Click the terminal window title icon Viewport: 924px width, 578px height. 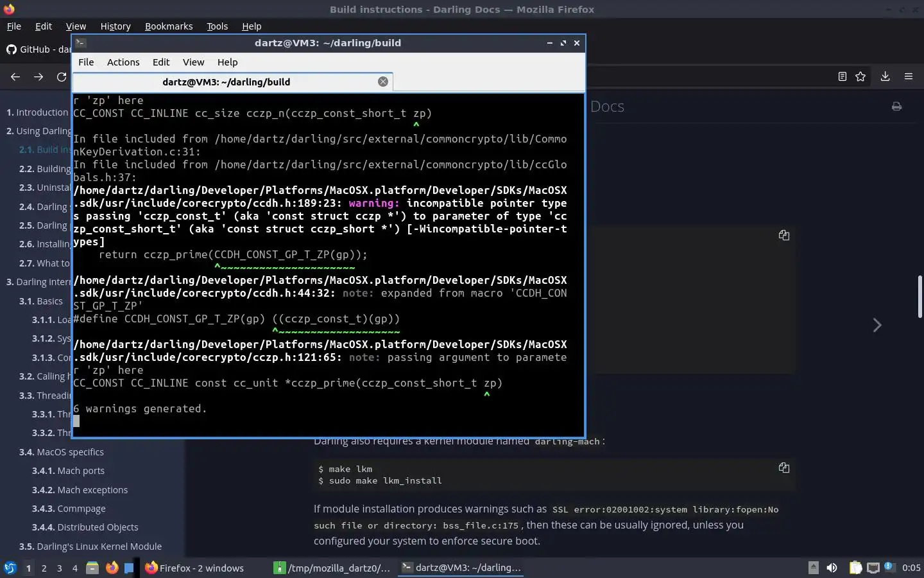(x=81, y=43)
